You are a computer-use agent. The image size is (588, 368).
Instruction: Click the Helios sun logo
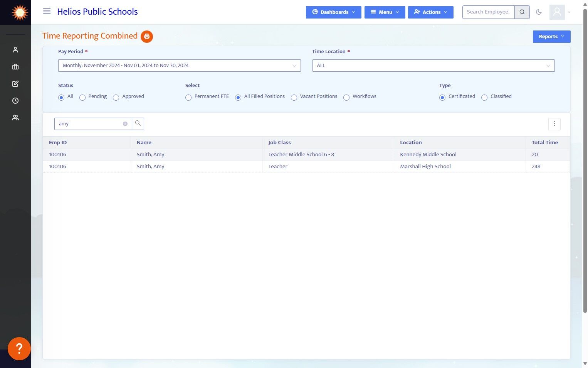tap(20, 12)
